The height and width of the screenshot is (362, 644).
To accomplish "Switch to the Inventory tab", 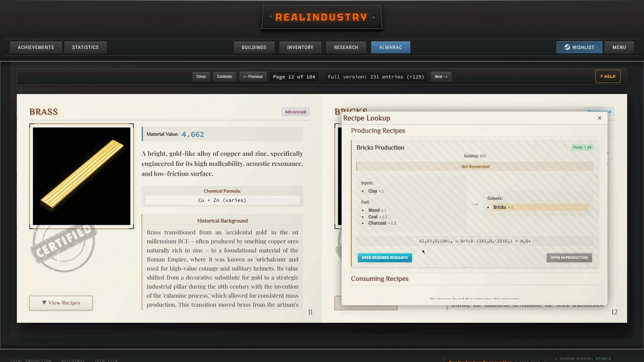I will (x=300, y=47).
